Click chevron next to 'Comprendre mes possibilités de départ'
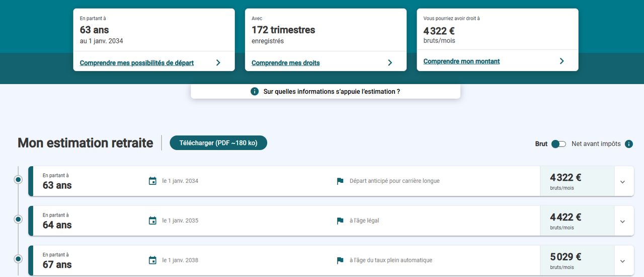The width and height of the screenshot is (644, 277). click(218, 63)
